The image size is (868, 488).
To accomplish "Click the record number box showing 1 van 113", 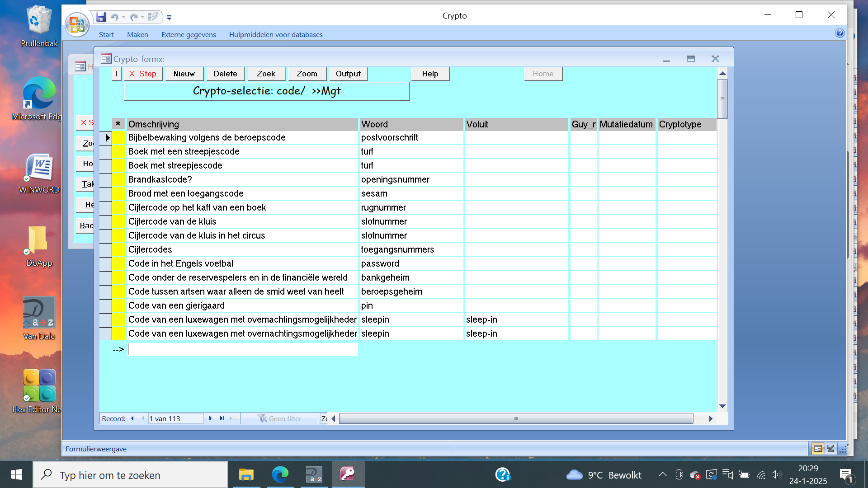I will (176, 418).
